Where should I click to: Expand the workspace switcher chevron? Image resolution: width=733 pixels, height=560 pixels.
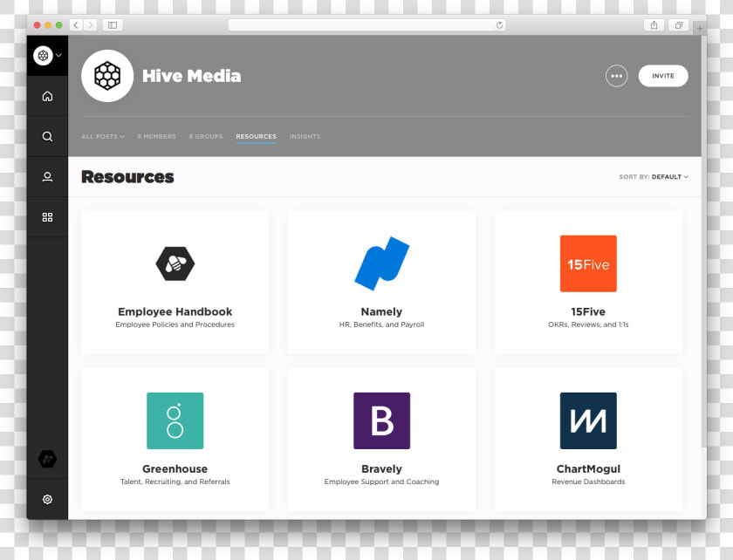[59, 55]
